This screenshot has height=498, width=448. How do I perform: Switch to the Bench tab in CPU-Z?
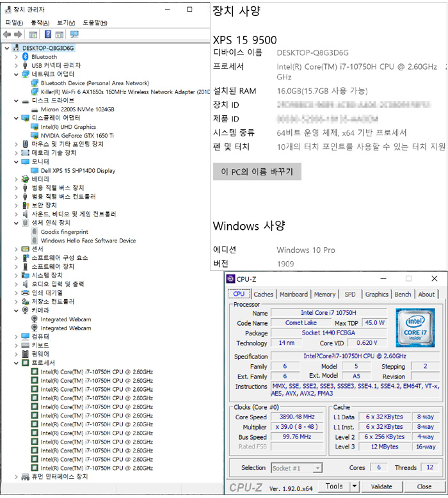[x=403, y=294]
